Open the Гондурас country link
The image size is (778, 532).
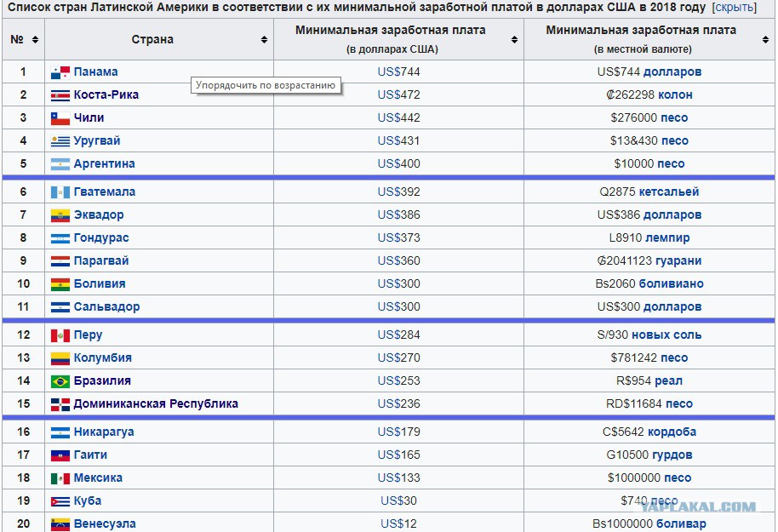pos(101,237)
